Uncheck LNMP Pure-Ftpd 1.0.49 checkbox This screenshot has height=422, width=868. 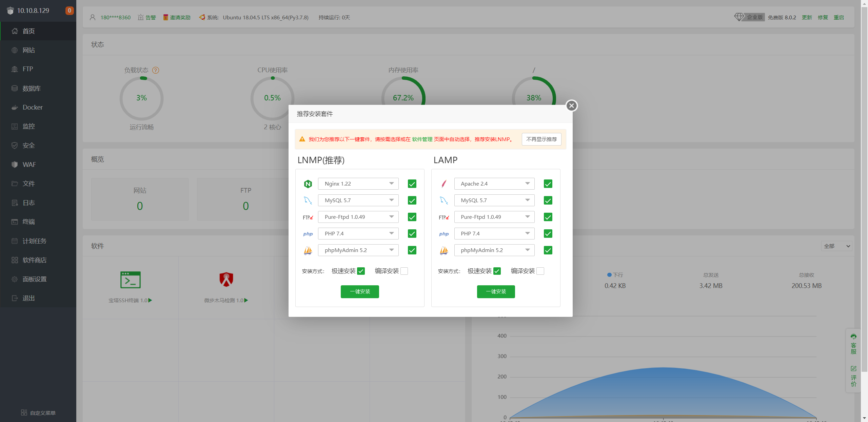tap(412, 217)
